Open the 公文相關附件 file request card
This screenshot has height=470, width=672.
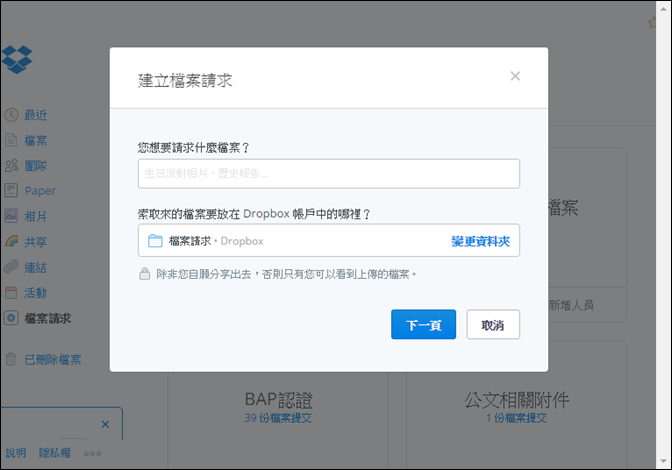516,400
